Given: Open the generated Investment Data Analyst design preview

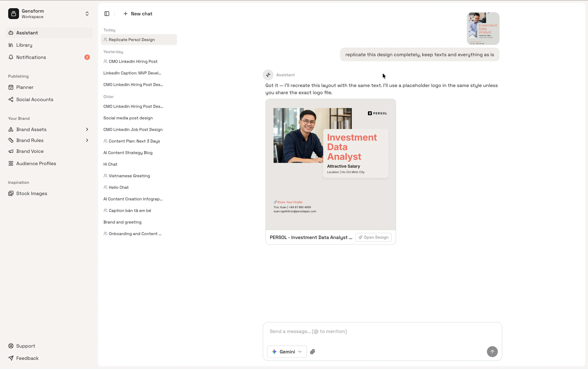Looking at the screenshot, I should tap(331, 164).
